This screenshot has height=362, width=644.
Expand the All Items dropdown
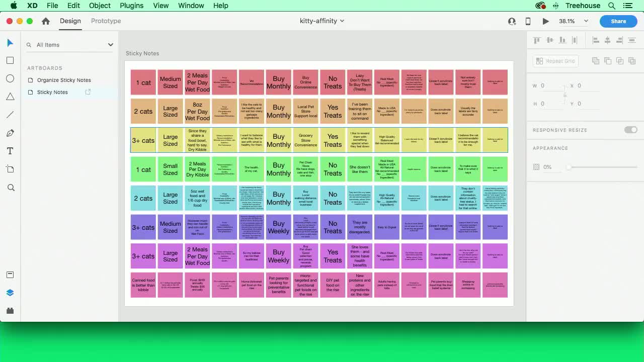tap(110, 45)
